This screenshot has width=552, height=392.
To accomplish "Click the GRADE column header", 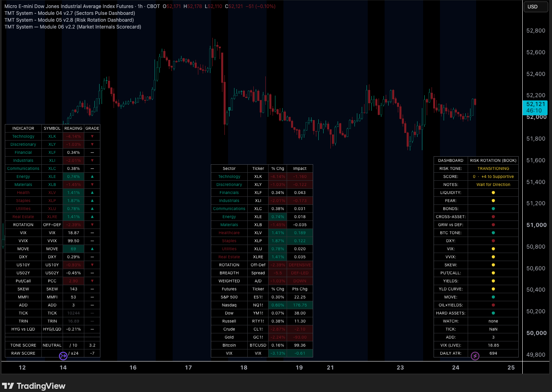I will pos(92,129).
